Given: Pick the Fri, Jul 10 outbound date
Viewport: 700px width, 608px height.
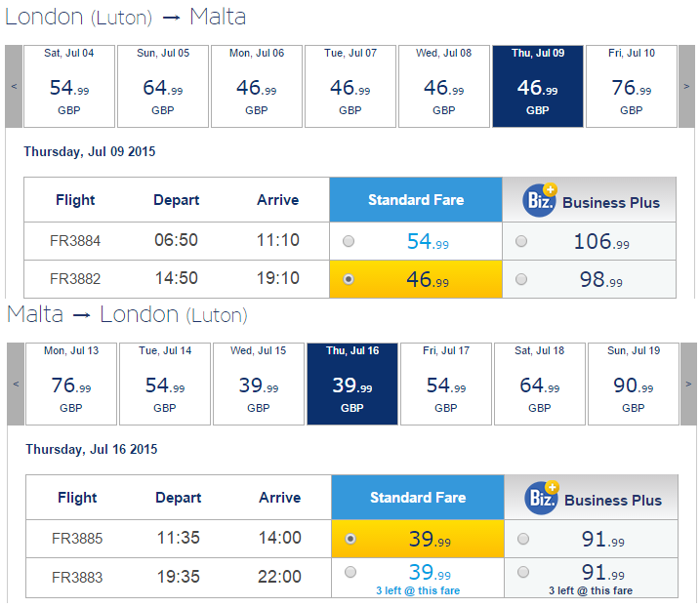Looking at the screenshot, I should point(632,86).
